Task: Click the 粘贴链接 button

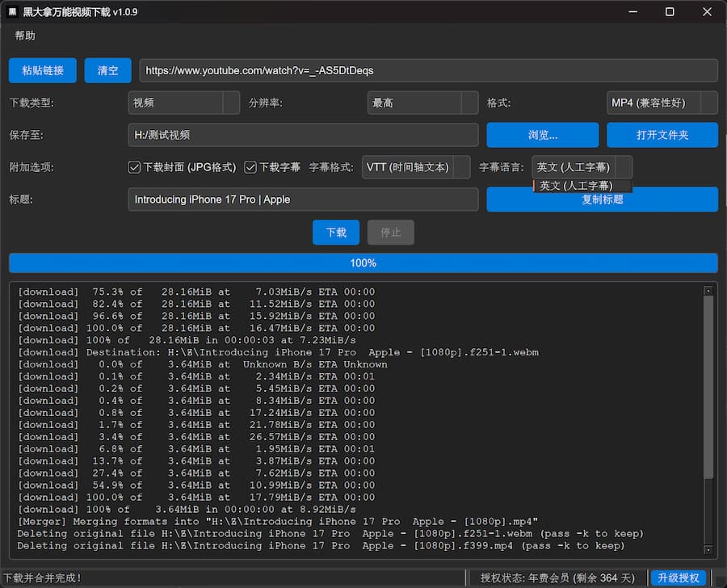Action: coord(42,70)
